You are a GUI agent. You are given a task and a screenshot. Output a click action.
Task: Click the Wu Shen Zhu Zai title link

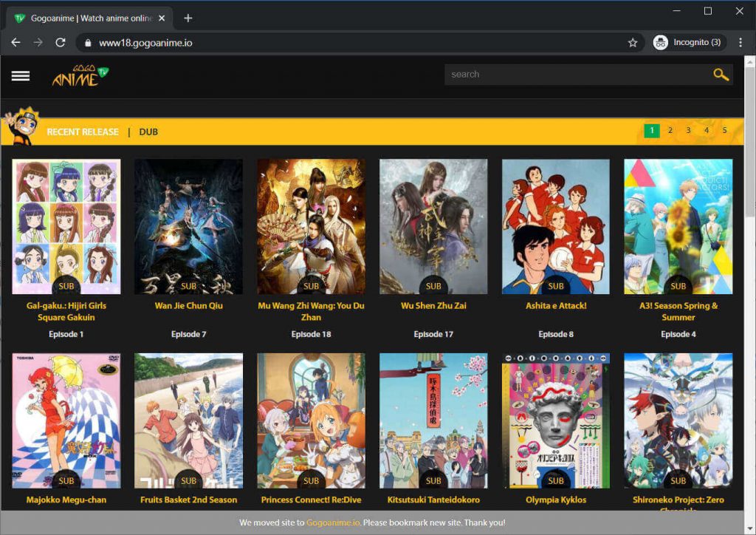[433, 305]
